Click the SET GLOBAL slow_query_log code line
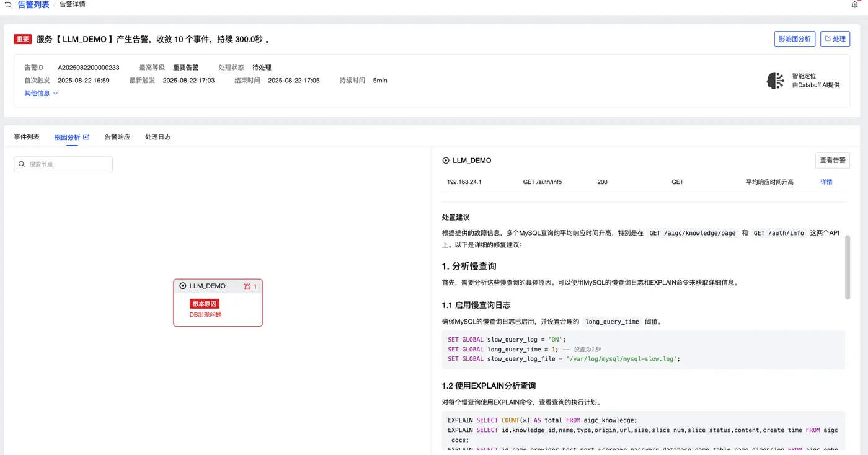The width and height of the screenshot is (868, 455). click(507, 340)
